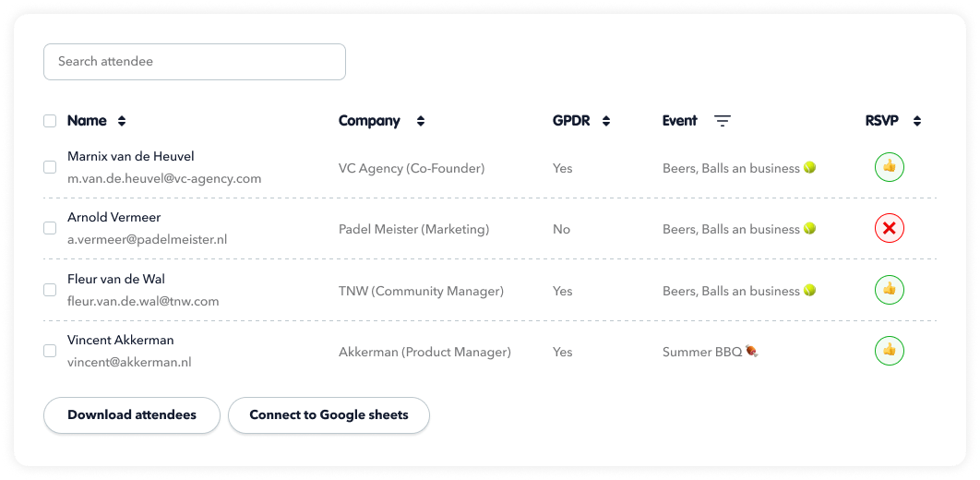The width and height of the screenshot is (980, 480).
Task: Click thumbs-up RSVP icon for Fleur van de Wal
Action: pos(889,290)
